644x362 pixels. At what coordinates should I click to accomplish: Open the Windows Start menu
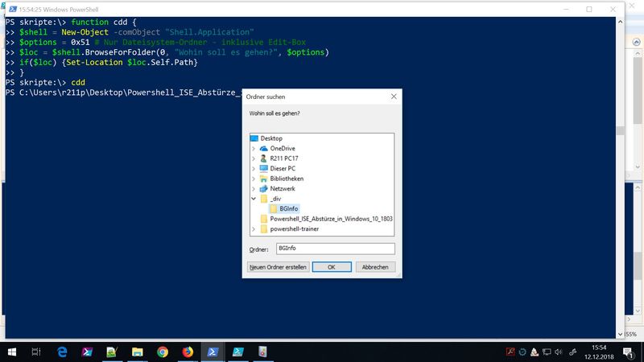12,352
